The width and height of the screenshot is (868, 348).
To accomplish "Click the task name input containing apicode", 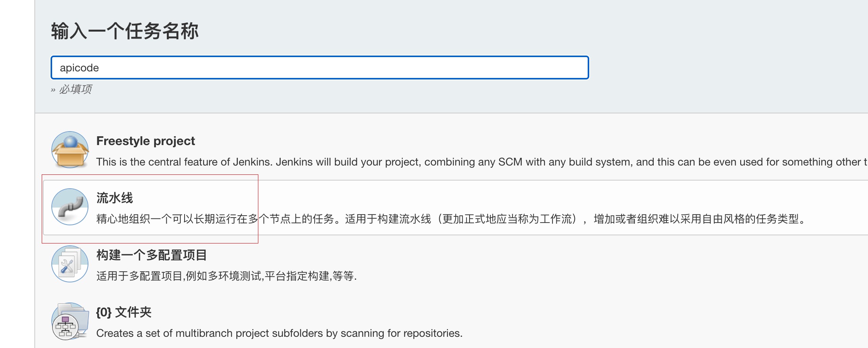I will point(319,68).
